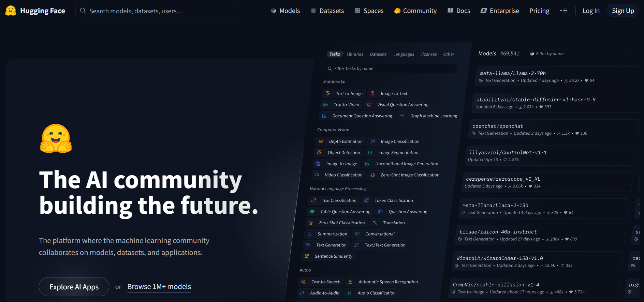Click the Unconditional Image Generation icon

tap(367, 164)
